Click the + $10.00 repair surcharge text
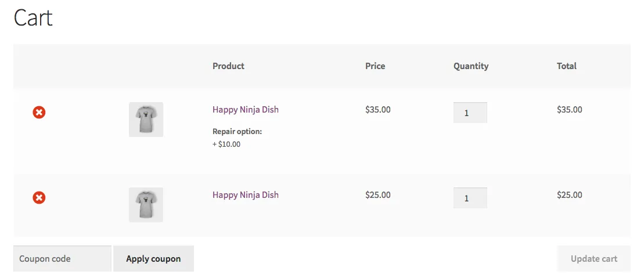The image size is (644, 278). [x=226, y=145]
